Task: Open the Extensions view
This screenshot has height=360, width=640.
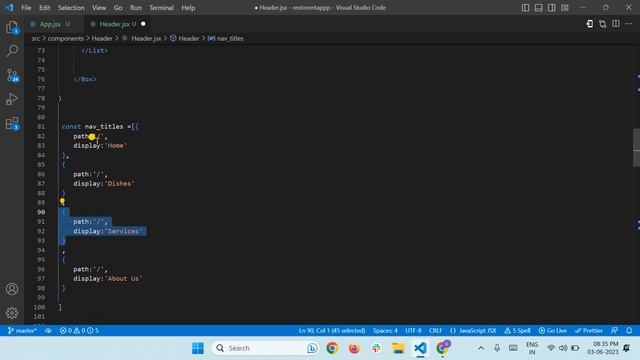Action: pos(12,123)
